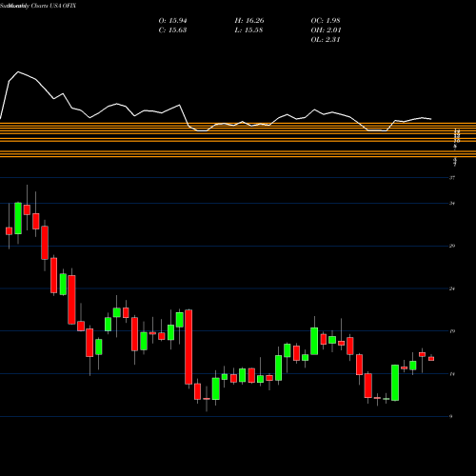Click the 19 price axis label
476x476 pixels.
click(x=452, y=331)
